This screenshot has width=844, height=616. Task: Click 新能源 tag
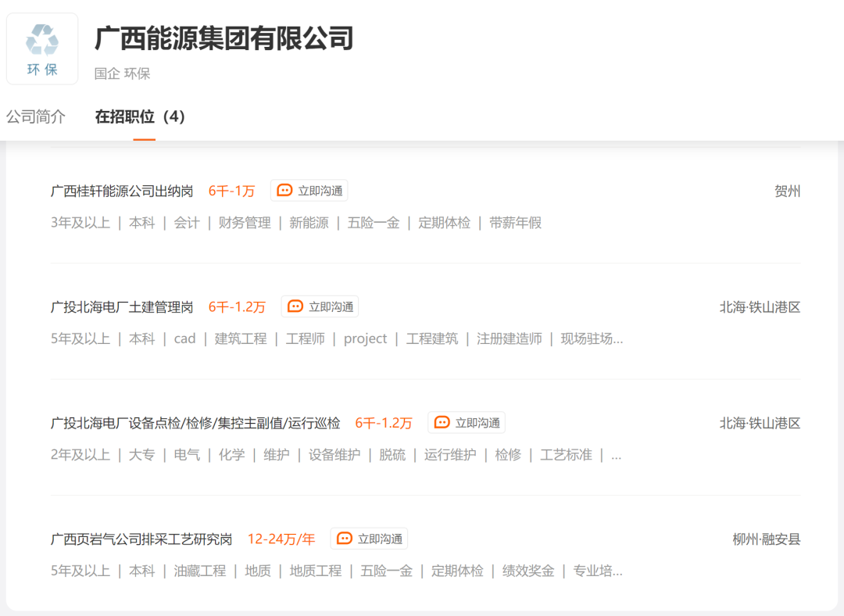coord(309,222)
